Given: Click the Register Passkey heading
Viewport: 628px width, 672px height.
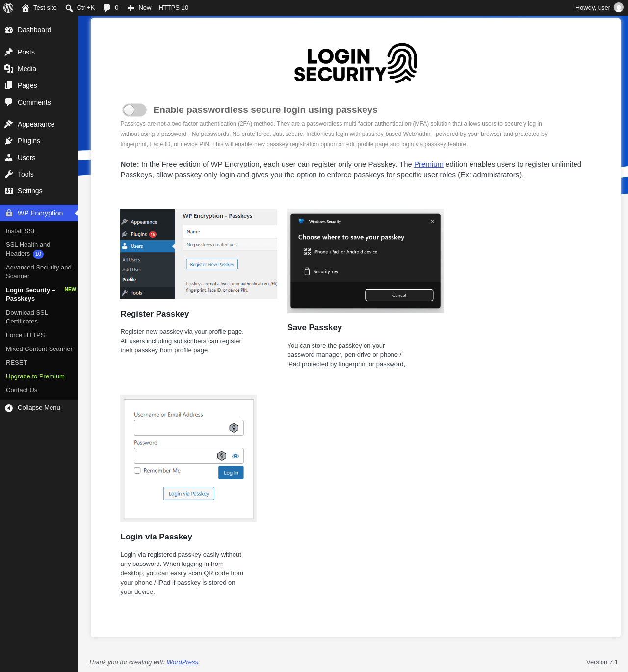Looking at the screenshot, I should (155, 314).
